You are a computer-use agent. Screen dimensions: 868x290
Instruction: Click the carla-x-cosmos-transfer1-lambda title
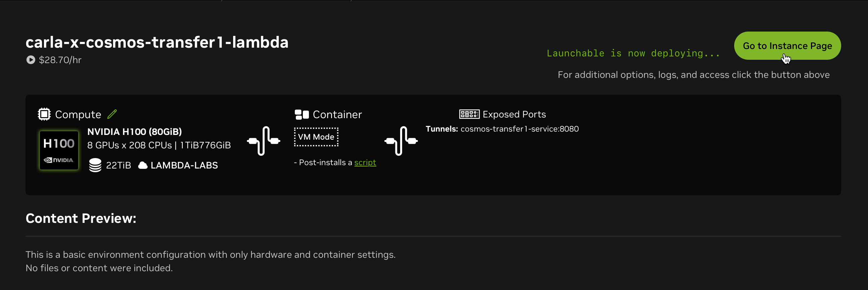coord(157,42)
